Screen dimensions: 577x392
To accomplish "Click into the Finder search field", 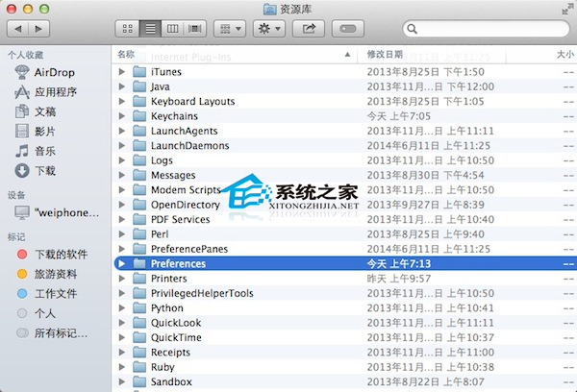I will click(x=486, y=29).
